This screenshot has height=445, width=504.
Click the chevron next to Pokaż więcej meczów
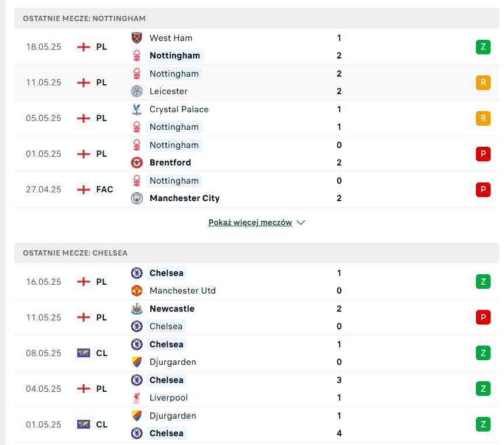tap(301, 222)
